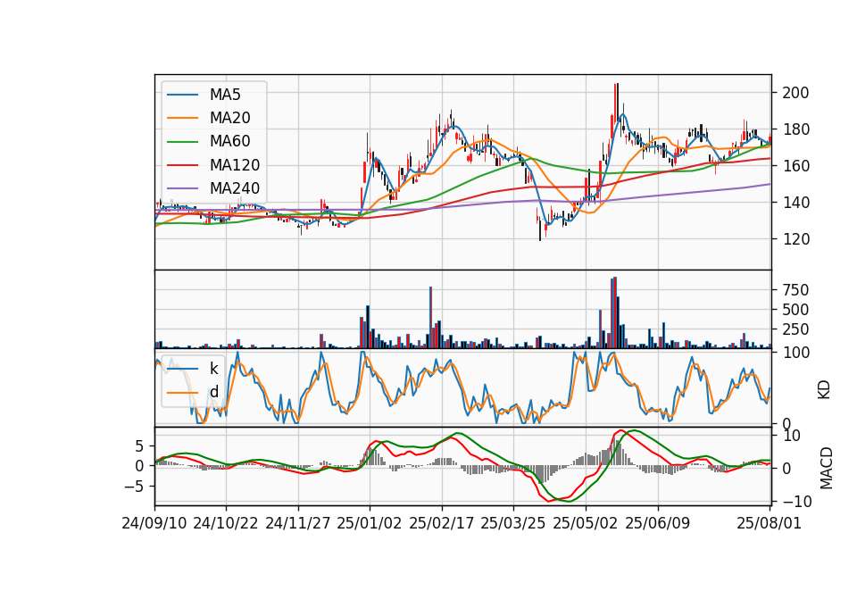
Task: Click the MA20 legend label
Action: pyautogui.click(x=229, y=118)
